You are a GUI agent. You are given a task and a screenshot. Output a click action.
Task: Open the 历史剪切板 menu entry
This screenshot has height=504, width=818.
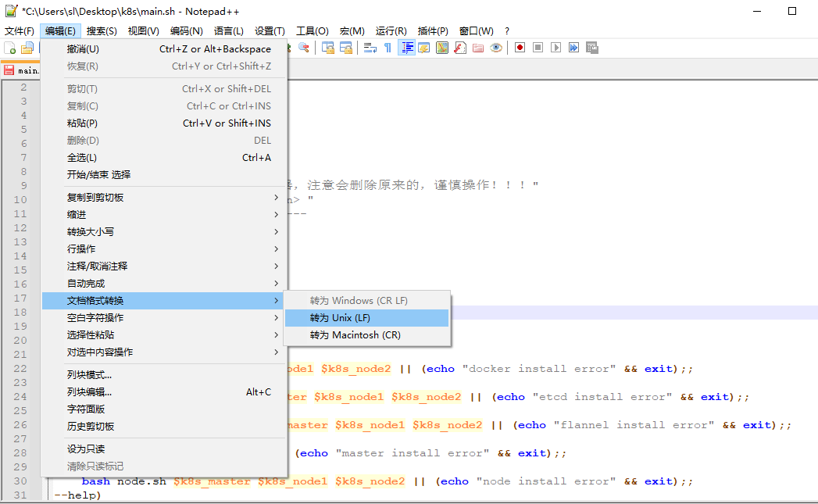[x=164, y=427]
